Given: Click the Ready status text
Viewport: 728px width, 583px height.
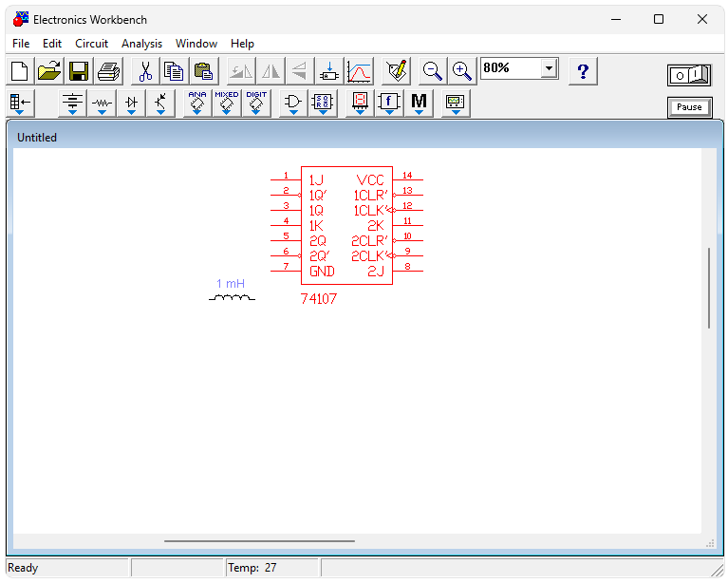Looking at the screenshot, I should (x=23, y=568).
